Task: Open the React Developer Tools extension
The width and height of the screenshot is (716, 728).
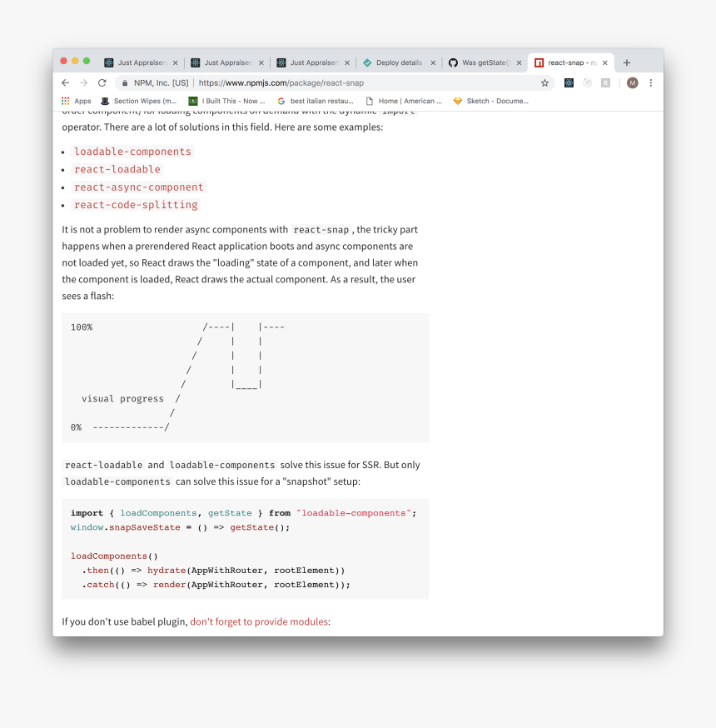Action: [x=569, y=83]
